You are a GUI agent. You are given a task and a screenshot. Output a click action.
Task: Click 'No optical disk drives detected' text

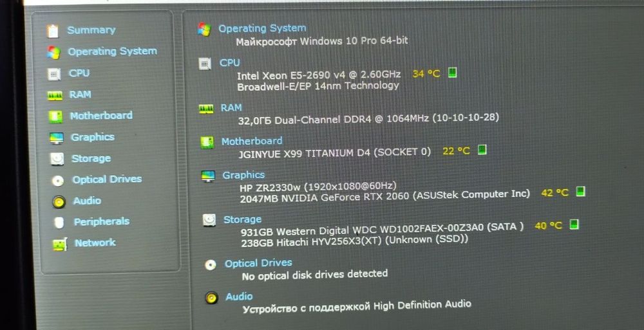(315, 275)
